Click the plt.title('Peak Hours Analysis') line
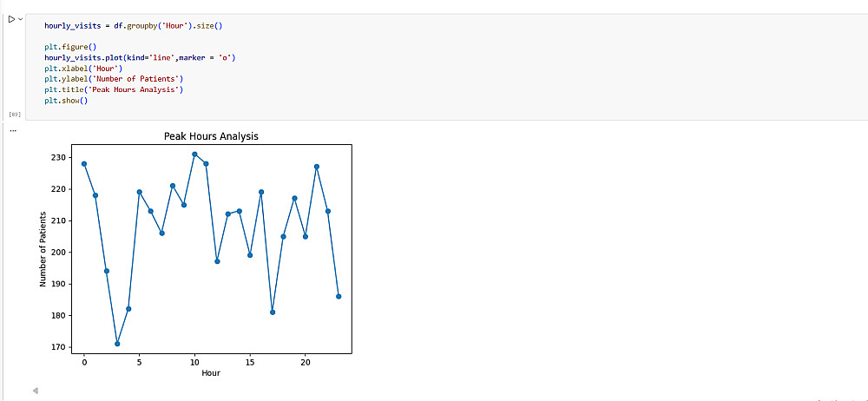868x401 pixels. [x=114, y=89]
